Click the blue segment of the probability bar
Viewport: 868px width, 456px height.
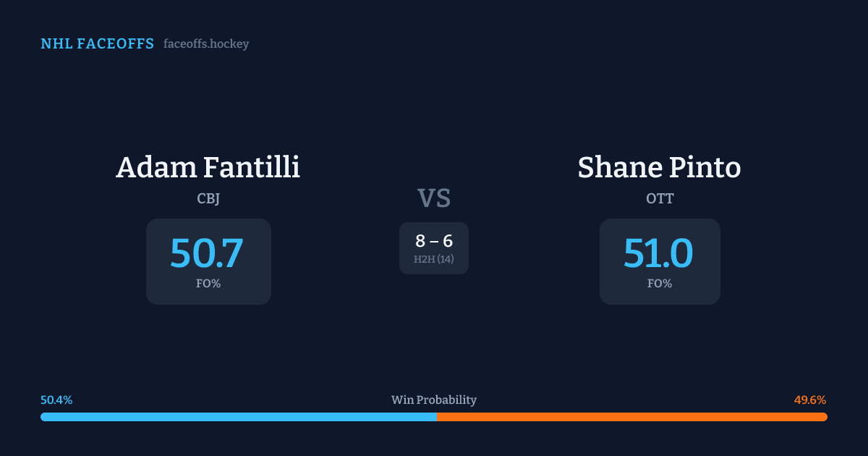pyautogui.click(x=239, y=417)
